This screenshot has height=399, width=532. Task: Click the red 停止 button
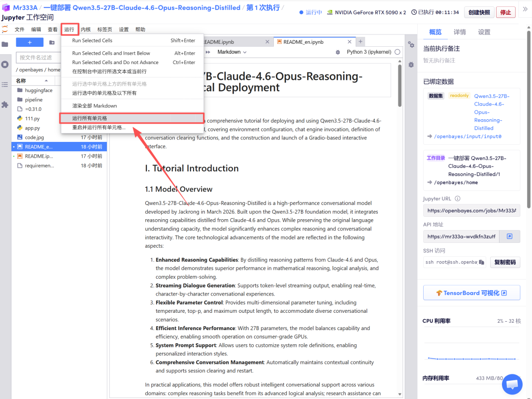click(505, 12)
